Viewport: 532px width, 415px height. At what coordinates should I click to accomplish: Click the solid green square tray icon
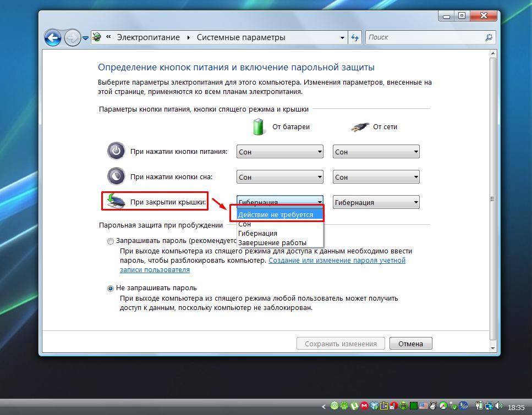click(414, 406)
